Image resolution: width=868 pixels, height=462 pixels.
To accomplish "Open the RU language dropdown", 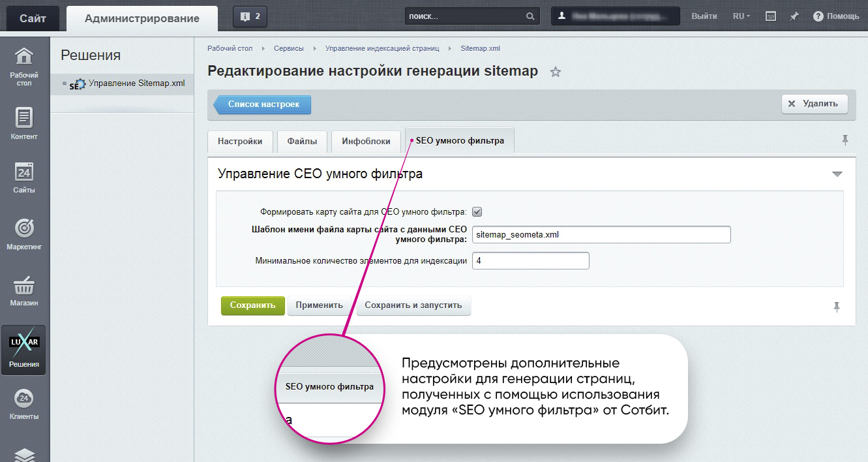I will [741, 16].
